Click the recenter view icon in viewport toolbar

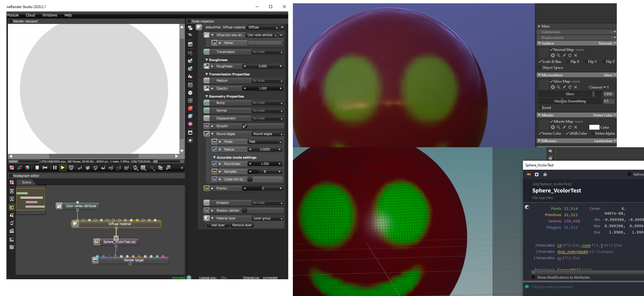click(12, 168)
